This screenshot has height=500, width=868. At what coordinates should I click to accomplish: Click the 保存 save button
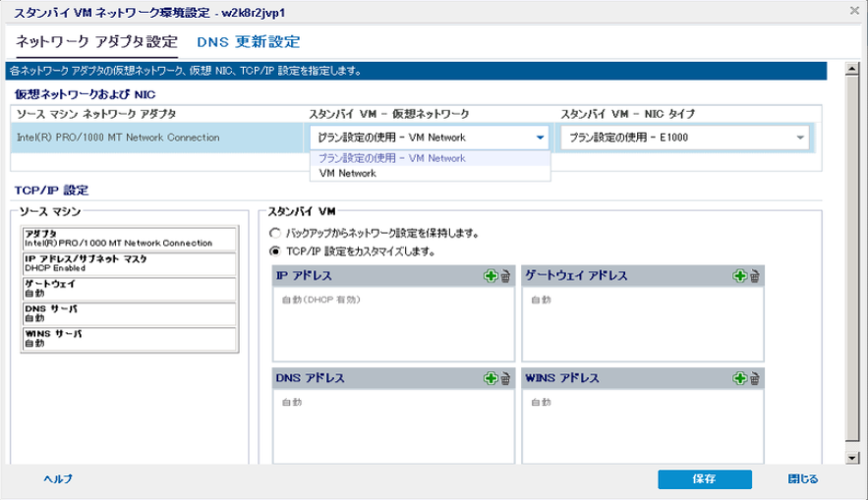(x=705, y=479)
